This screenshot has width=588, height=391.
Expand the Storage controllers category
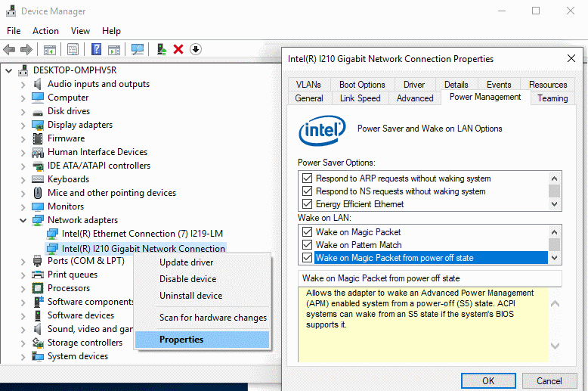point(23,343)
